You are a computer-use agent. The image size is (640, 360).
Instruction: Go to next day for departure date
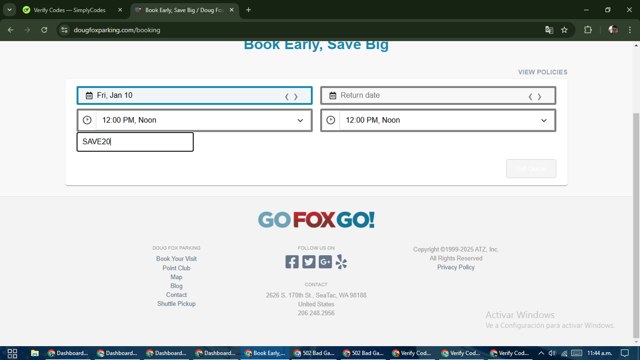296,97
